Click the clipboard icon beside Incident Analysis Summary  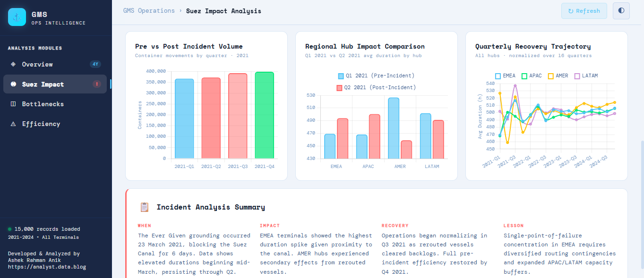click(x=145, y=207)
